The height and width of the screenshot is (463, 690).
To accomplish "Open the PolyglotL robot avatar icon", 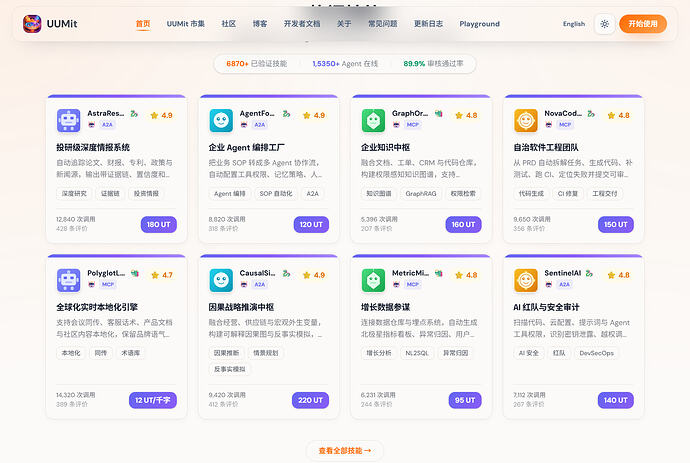I will click(69, 280).
